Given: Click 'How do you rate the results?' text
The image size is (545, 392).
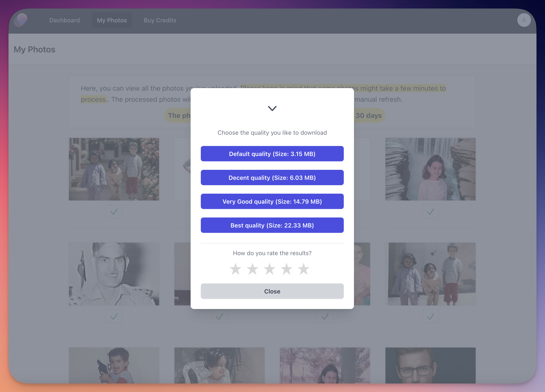Looking at the screenshot, I should pyautogui.click(x=272, y=253).
